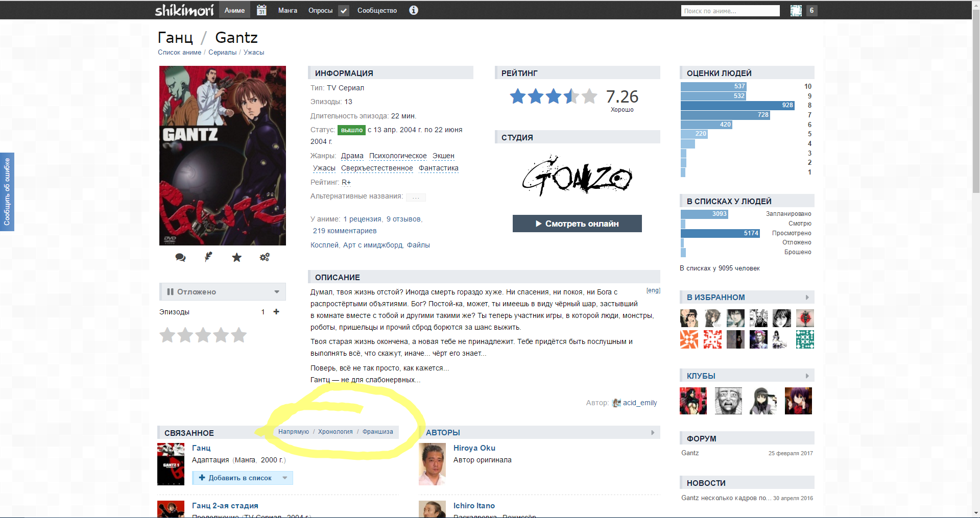This screenshot has width=980, height=518.
Task: Open author acid_emily profile link
Action: [640, 403]
